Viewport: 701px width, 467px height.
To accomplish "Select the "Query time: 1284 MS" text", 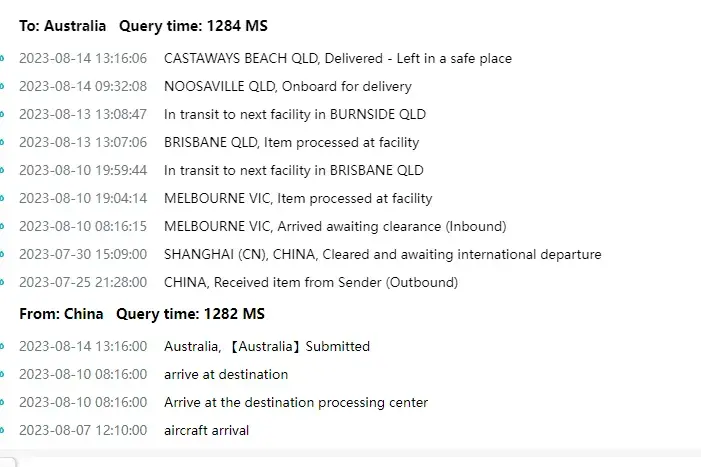I will (193, 26).
